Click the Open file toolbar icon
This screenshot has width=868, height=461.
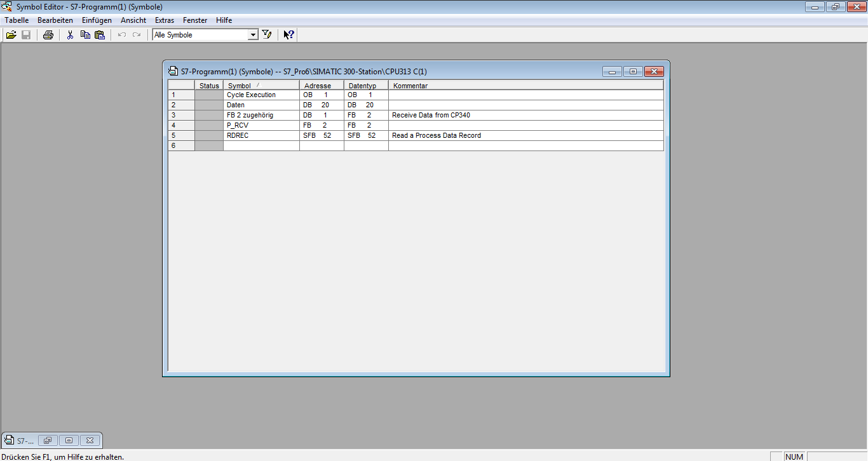(11, 35)
